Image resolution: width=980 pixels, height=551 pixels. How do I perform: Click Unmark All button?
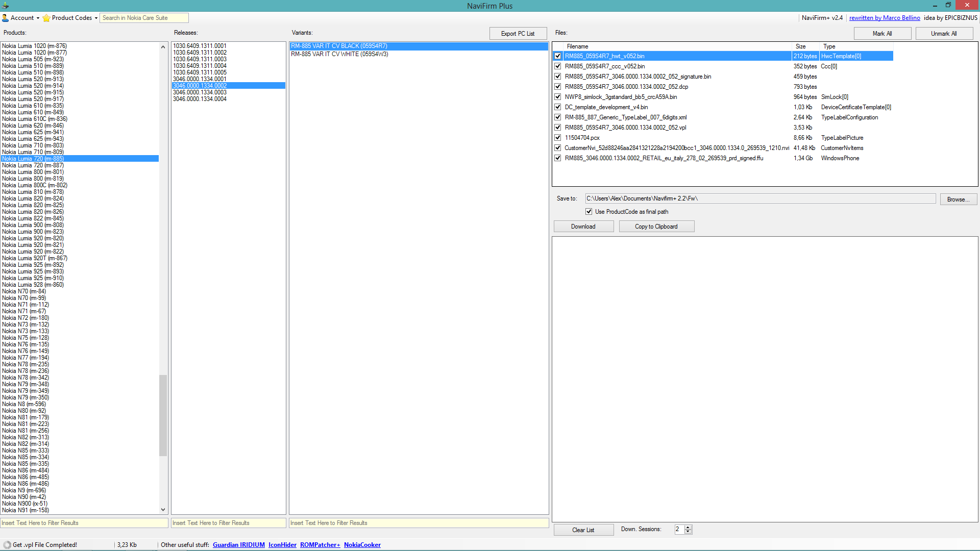tap(944, 34)
